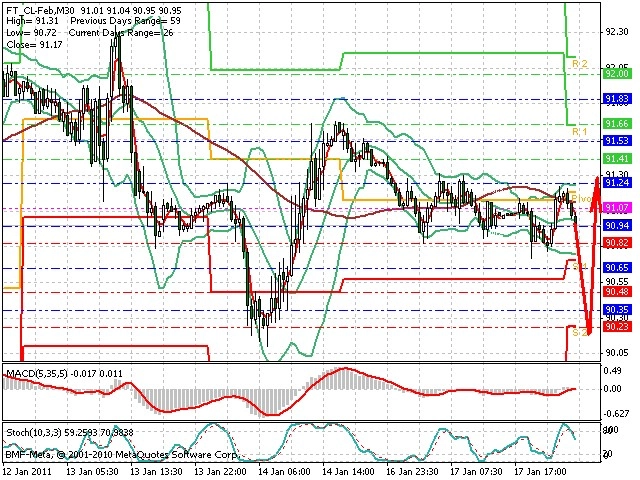Screen dimensions: 640x480
Task: Click the 91.24 blue level label
Action: (x=617, y=182)
